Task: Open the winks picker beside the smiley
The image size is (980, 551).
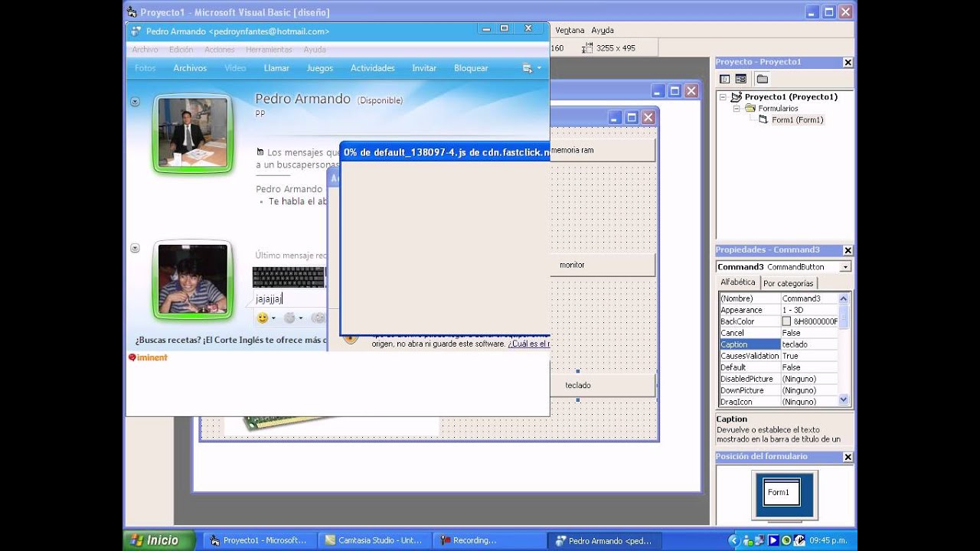Action: click(x=293, y=318)
